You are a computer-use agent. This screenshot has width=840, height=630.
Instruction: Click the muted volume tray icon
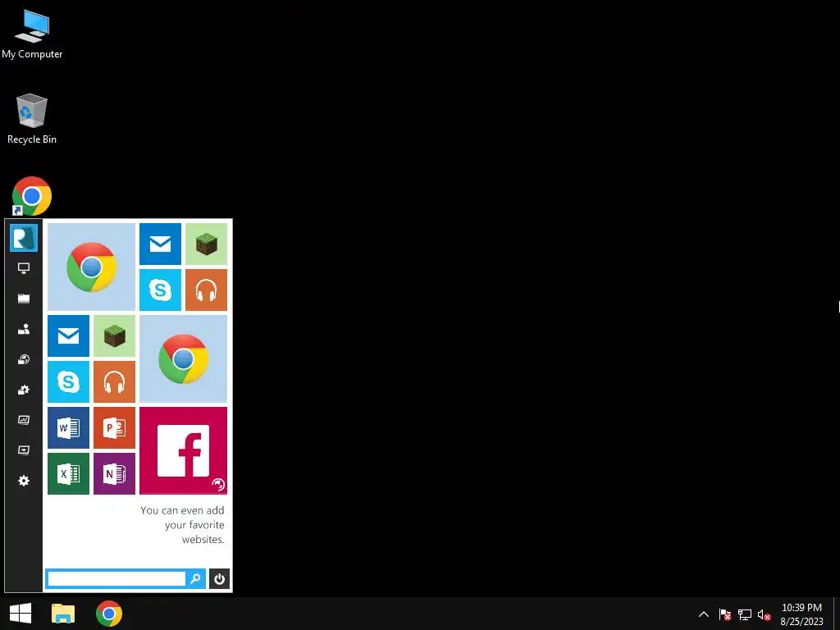tap(764, 614)
